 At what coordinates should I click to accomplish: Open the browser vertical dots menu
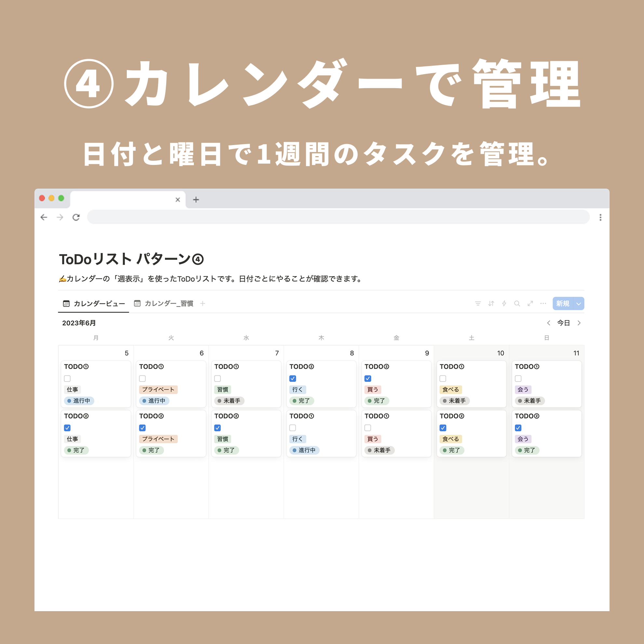coord(600,217)
